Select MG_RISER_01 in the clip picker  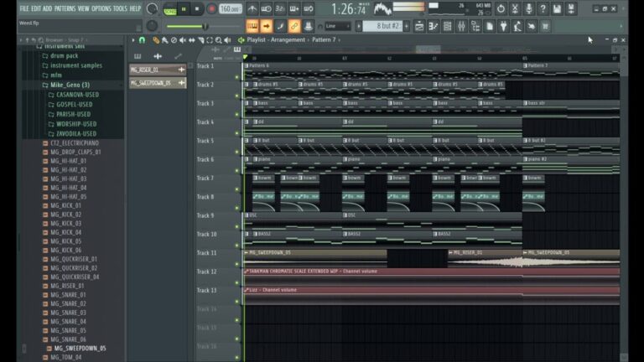pos(158,70)
